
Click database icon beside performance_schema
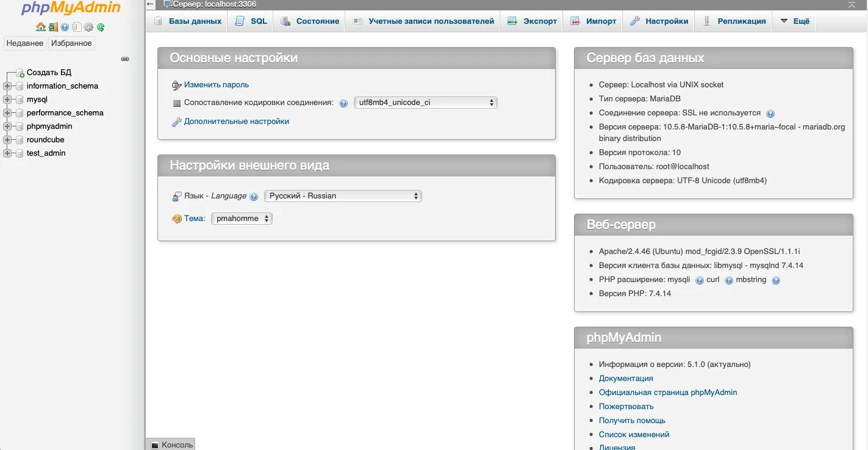[x=20, y=113]
